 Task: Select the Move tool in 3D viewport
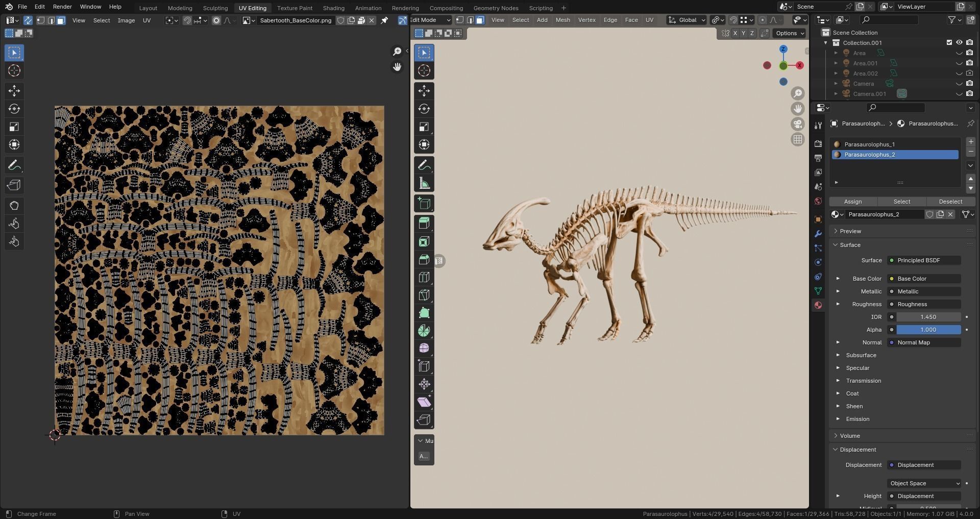click(424, 91)
